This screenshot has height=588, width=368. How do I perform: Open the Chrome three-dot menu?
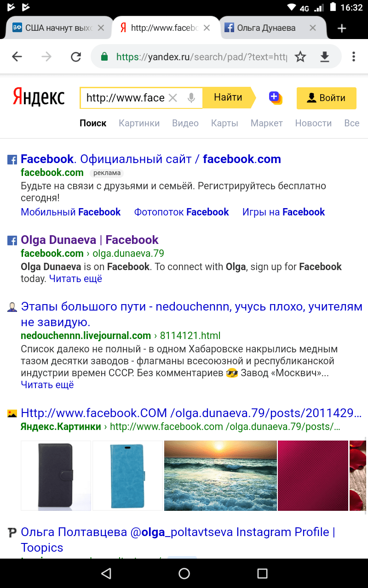[x=353, y=57]
